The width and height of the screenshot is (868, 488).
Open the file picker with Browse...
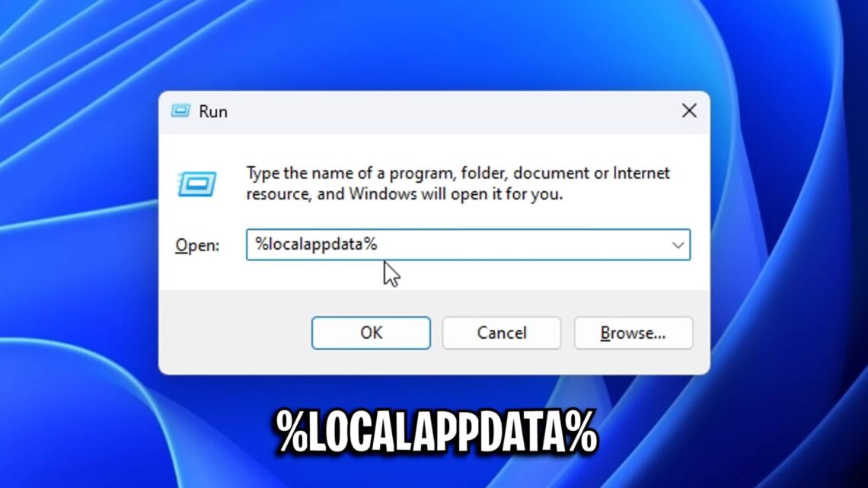pyautogui.click(x=633, y=333)
